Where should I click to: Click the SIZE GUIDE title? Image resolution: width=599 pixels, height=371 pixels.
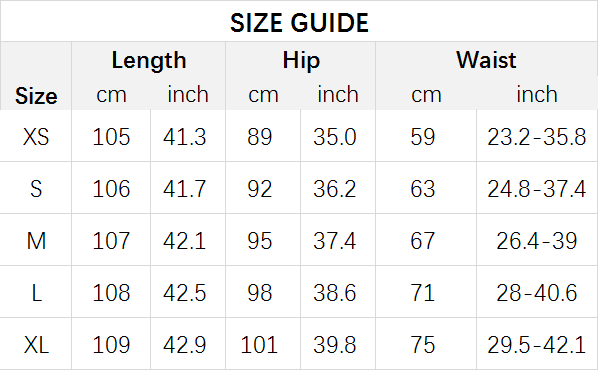pos(299,23)
